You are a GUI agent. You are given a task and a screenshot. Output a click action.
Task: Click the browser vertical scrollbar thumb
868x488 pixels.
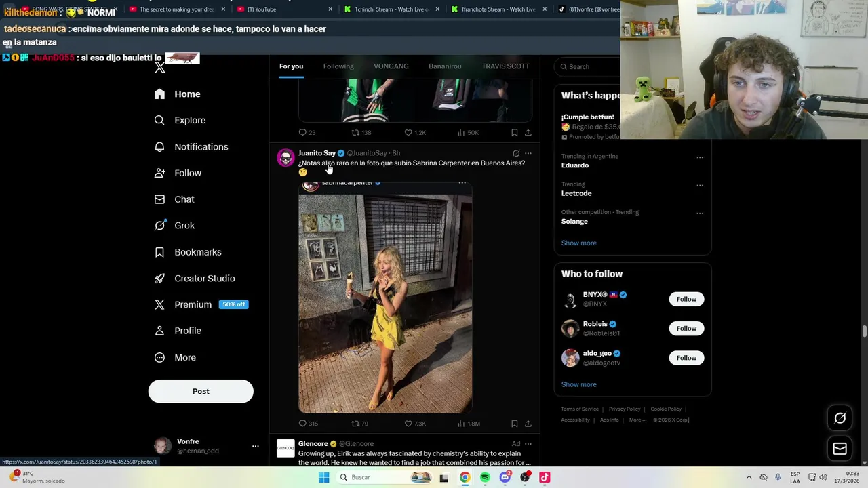[x=864, y=331]
